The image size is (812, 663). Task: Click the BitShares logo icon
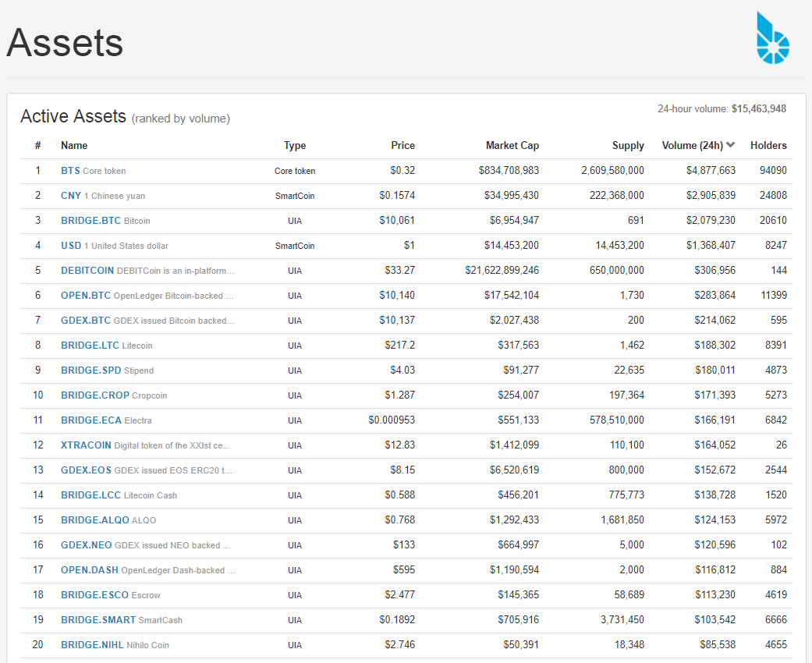coord(773,37)
